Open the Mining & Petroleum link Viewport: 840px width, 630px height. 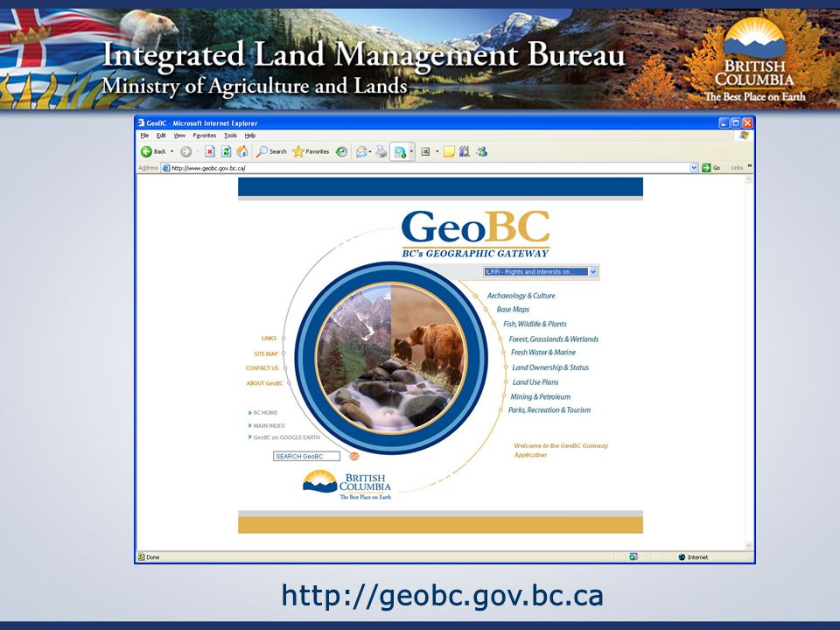point(540,397)
